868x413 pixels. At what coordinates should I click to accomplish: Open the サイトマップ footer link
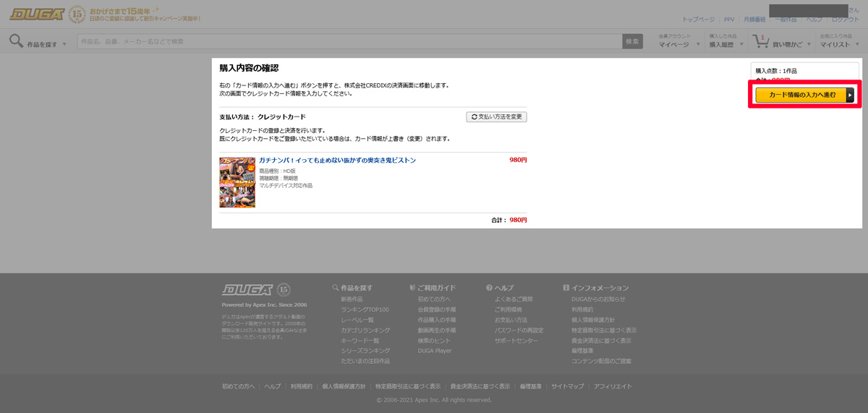pyautogui.click(x=567, y=386)
